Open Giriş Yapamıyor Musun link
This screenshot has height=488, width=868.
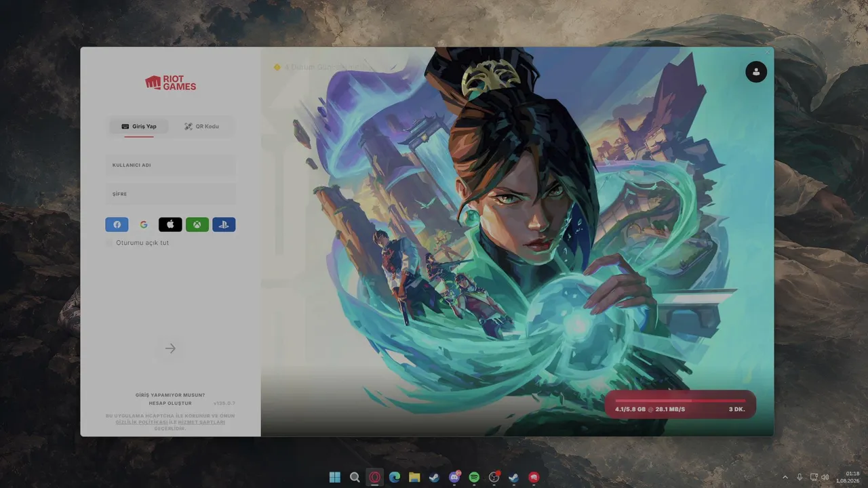coord(170,395)
